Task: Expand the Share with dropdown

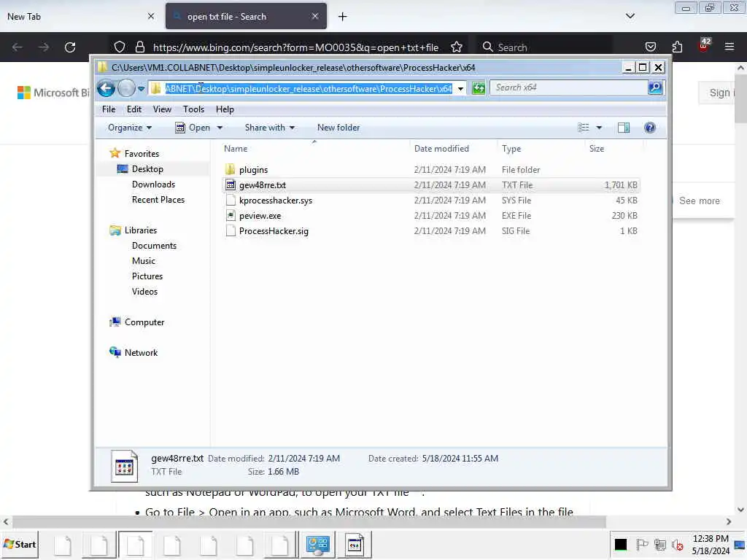Action: click(270, 128)
